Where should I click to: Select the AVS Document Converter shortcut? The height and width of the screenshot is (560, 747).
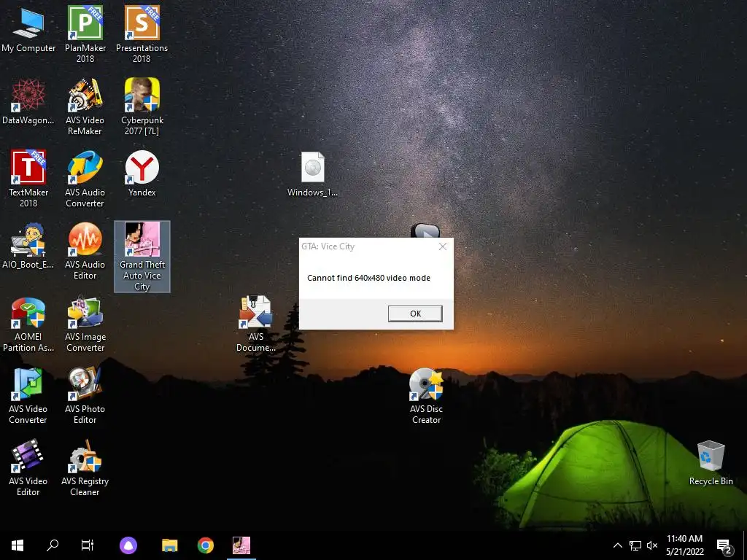pos(256,324)
